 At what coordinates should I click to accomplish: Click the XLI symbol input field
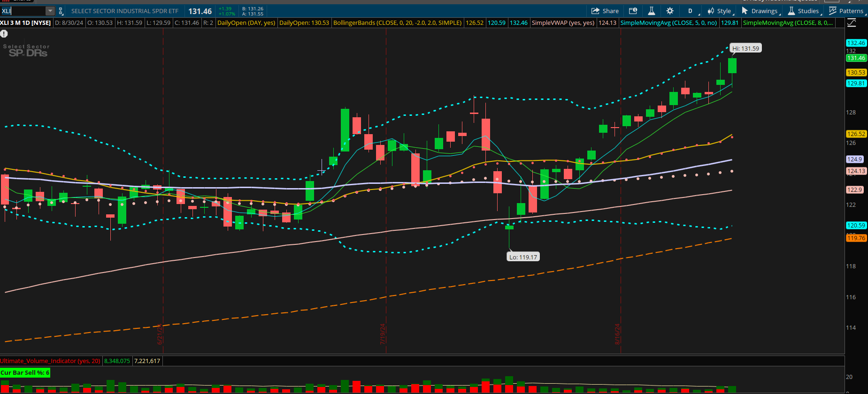[x=23, y=11]
